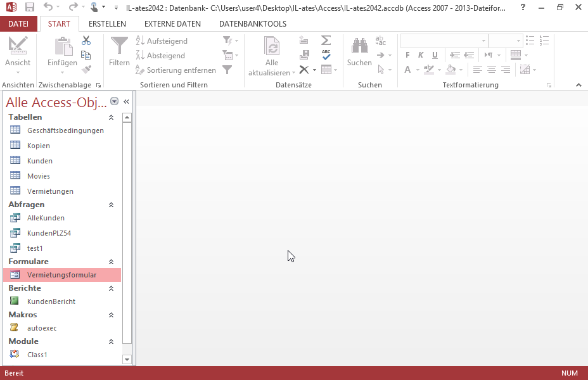Toggle Bold F formatting

(407, 55)
